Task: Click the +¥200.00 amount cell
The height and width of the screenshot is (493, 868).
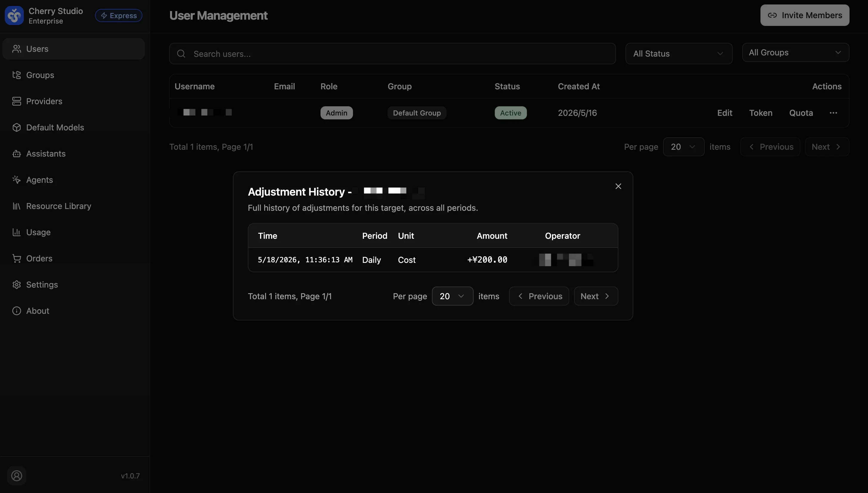Action: [x=487, y=260]
